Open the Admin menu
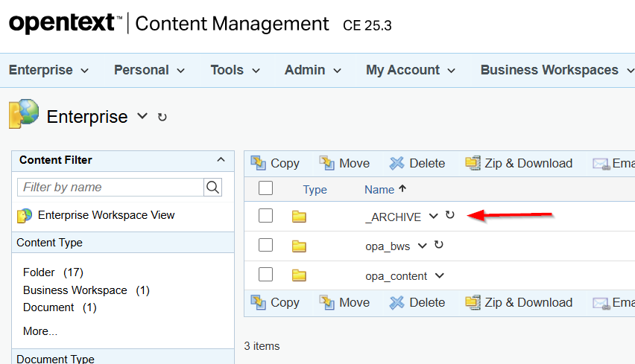The width and height of the screenshot is (635, 364). pos(313,70)
